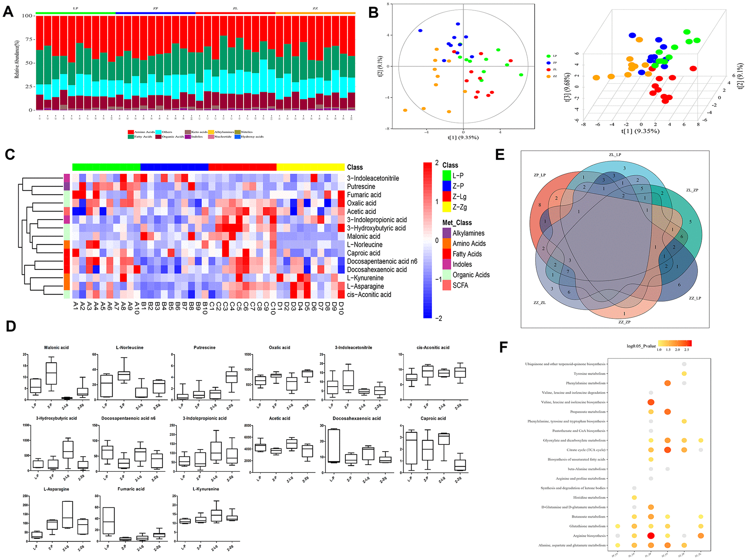747x560 pixels.
Task: Click the log0.05_Pvalue gradient bar
Action: click(x=674, y=343)
